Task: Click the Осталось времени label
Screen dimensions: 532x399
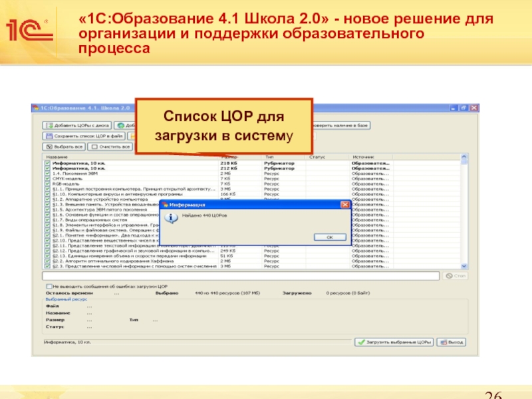Action: coord(70,293)
